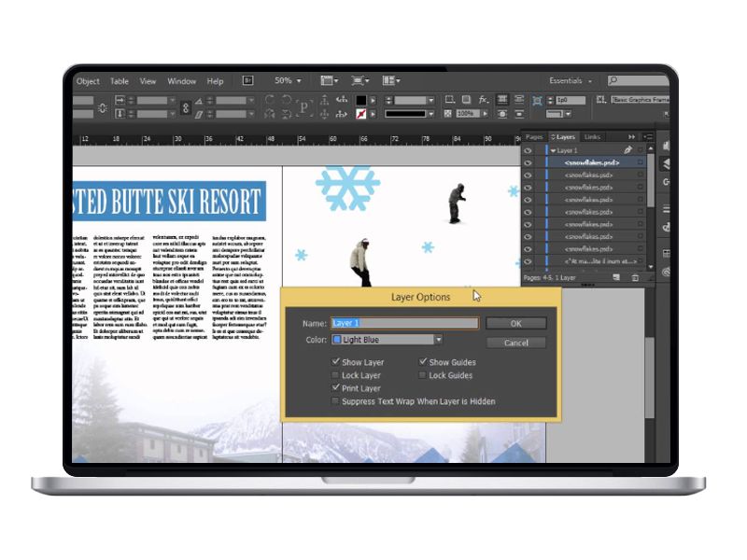Click the search field magnifier icon
747x560 pixels.
pos(613,81)
